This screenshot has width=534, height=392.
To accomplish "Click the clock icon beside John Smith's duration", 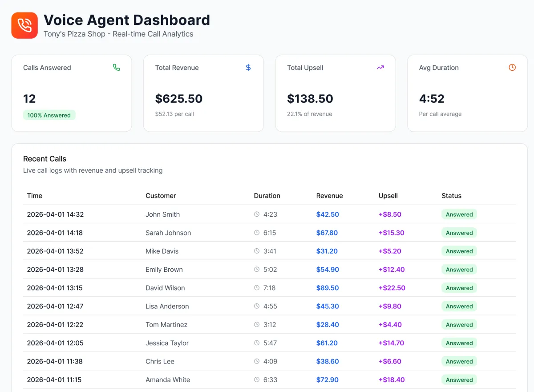I will click(x=256, y=214).
